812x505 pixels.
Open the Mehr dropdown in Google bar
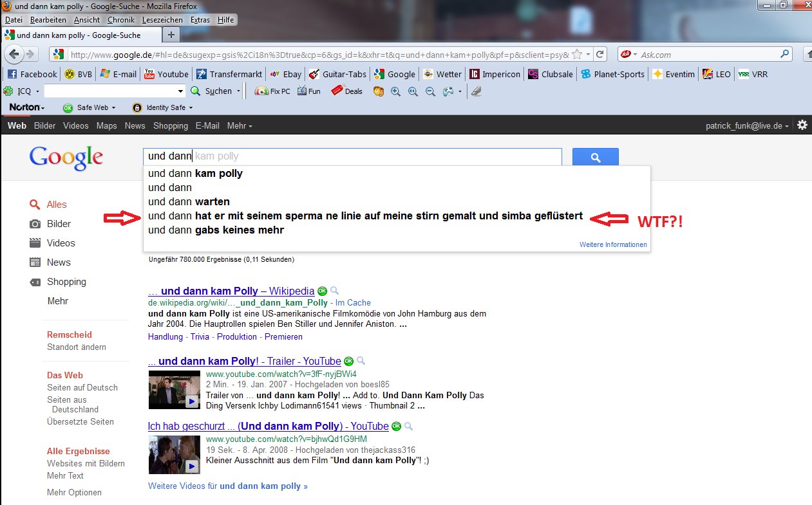[240, 125]
